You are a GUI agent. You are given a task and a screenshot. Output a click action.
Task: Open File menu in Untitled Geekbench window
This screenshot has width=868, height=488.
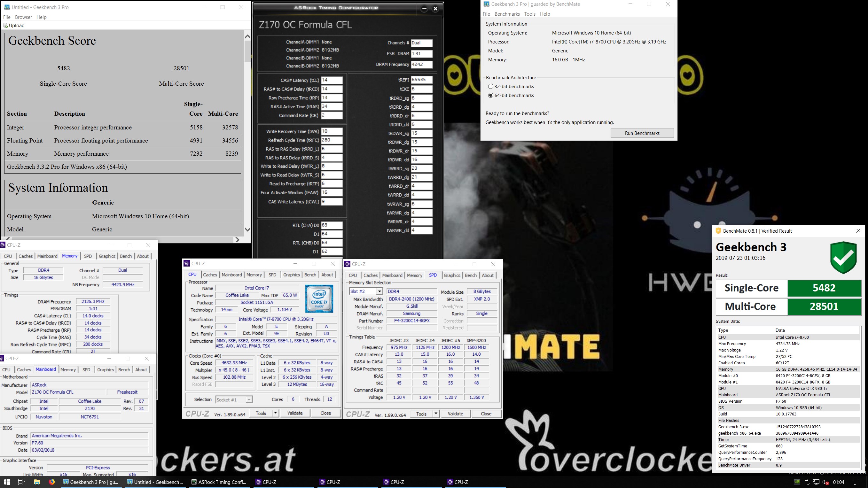point(7,17)
